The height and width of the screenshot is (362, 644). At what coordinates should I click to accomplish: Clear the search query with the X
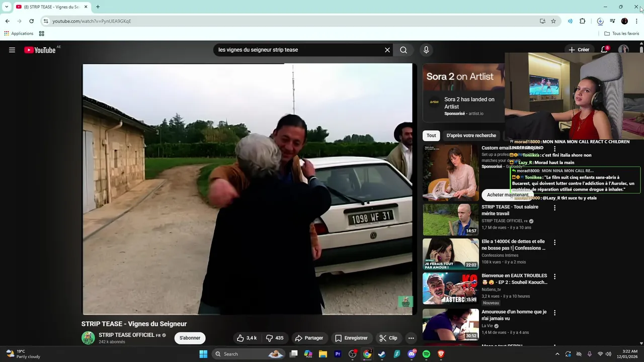point(387,50)
